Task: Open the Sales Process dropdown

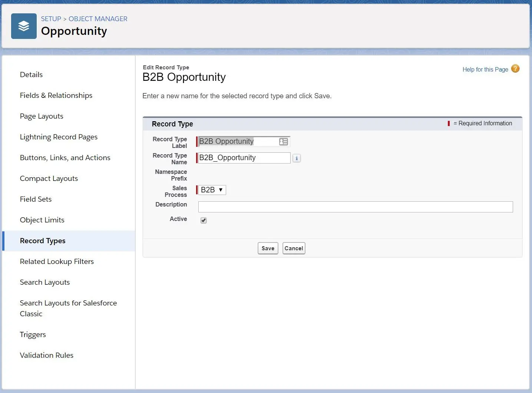Action: click(212, 190)
